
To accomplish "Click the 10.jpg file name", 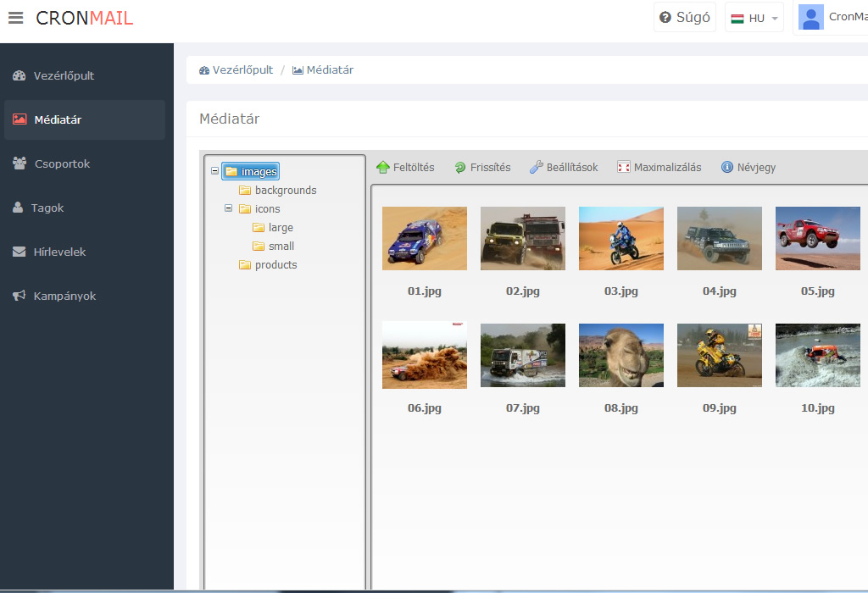I will [818, 408].
